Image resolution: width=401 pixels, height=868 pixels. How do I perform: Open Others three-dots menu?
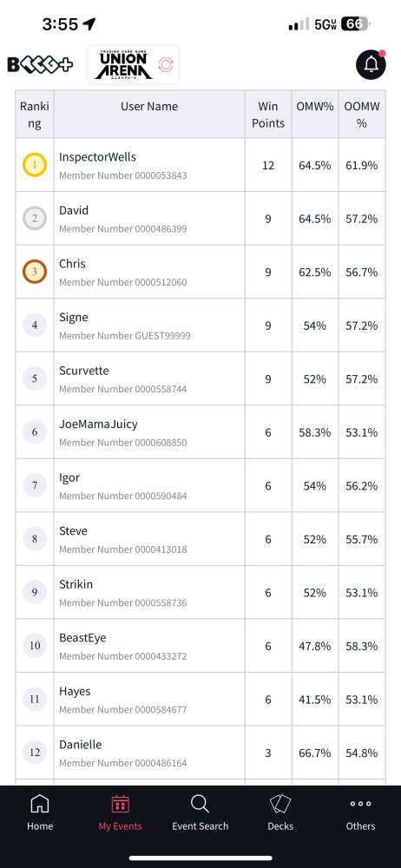pyautogui.click(x=360, y=804)
